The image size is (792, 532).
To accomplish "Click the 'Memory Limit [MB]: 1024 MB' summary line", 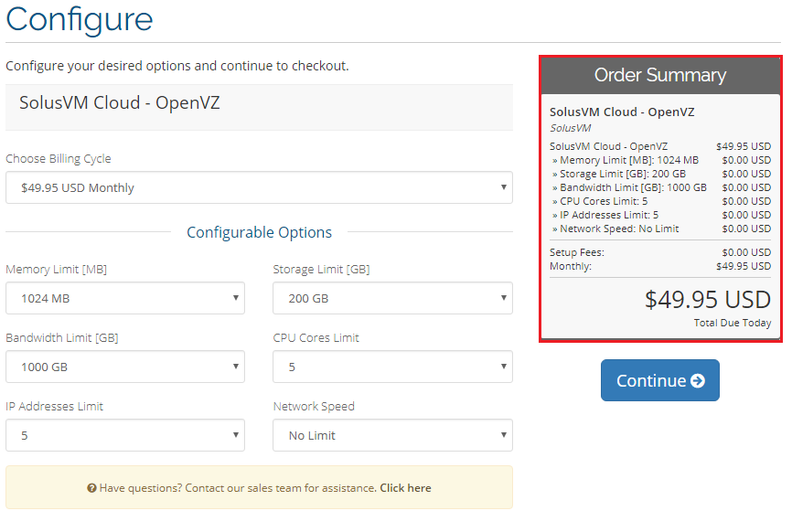I will click(660, 160).
